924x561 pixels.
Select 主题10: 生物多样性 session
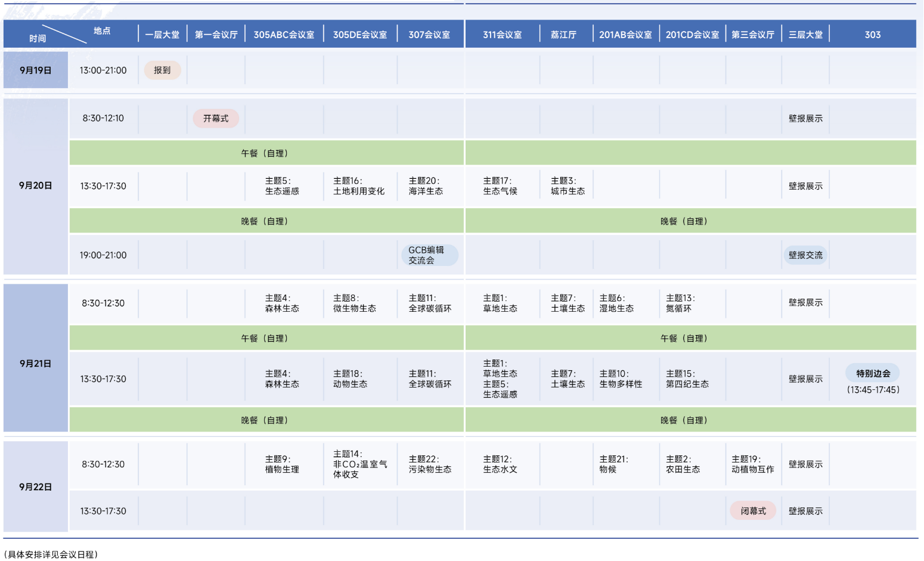pos(621,379)
